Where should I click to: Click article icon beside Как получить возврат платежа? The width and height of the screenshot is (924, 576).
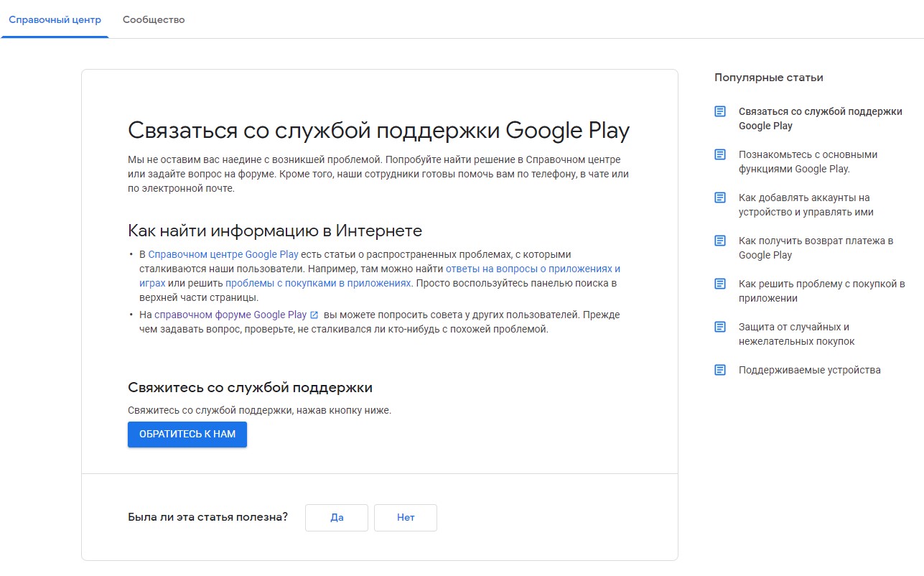[720, 241]
